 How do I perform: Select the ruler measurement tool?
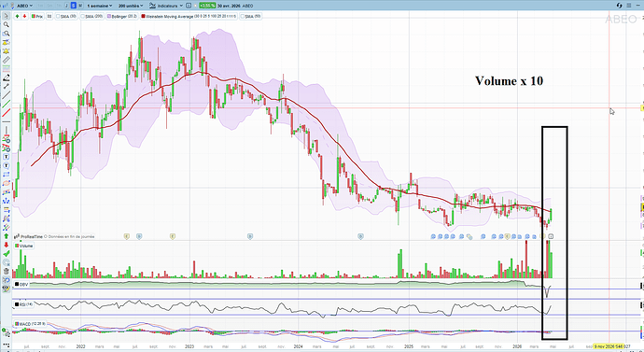point(7,60)
